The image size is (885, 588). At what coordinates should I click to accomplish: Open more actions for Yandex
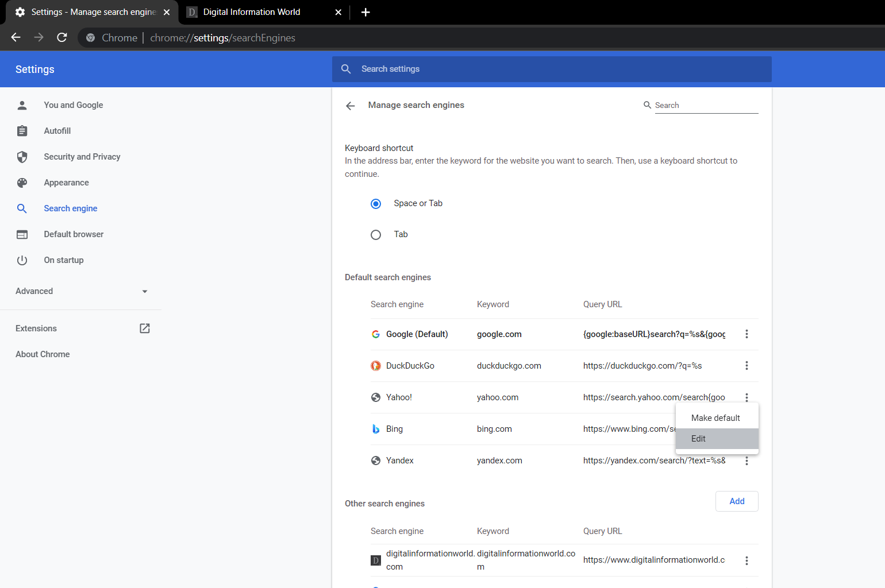coord(747,461)
